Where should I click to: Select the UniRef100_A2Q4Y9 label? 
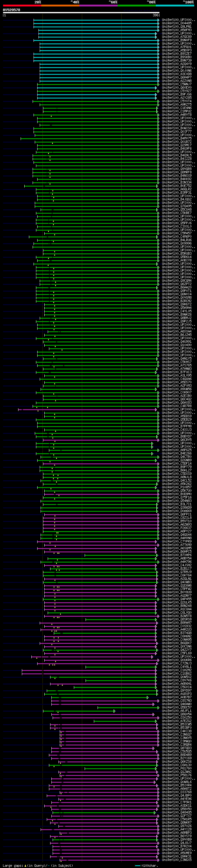point(177,64)
